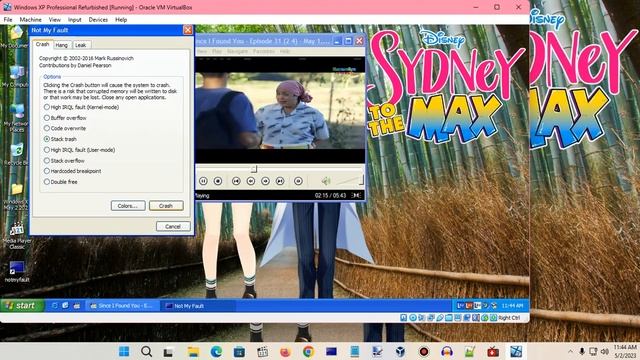Open the media player Navigate menu

click(x=237, y=51)
